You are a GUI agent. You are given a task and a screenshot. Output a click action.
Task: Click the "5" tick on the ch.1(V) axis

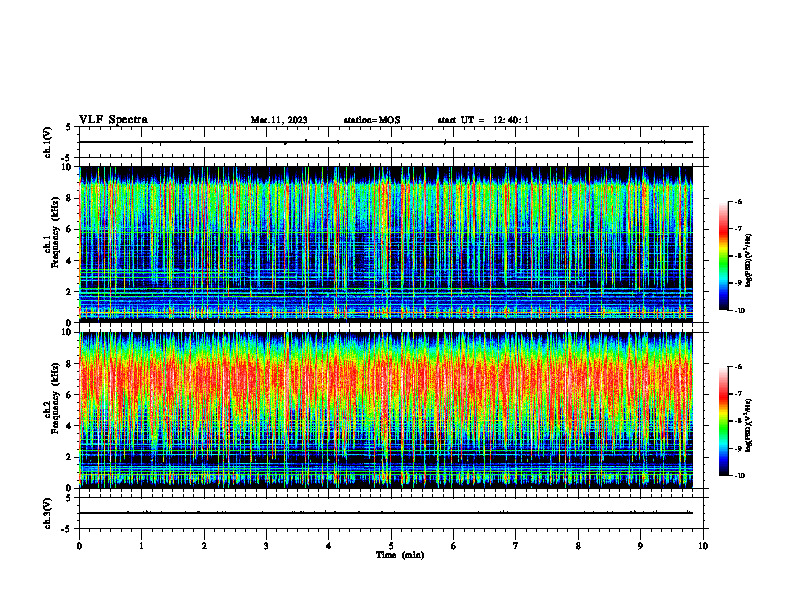(68, 127)
